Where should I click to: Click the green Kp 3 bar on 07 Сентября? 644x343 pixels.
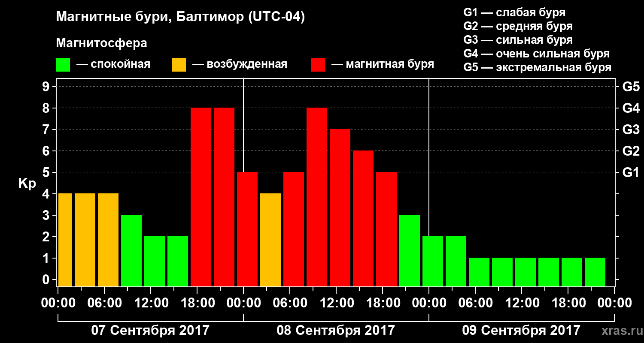click(131, 251)
